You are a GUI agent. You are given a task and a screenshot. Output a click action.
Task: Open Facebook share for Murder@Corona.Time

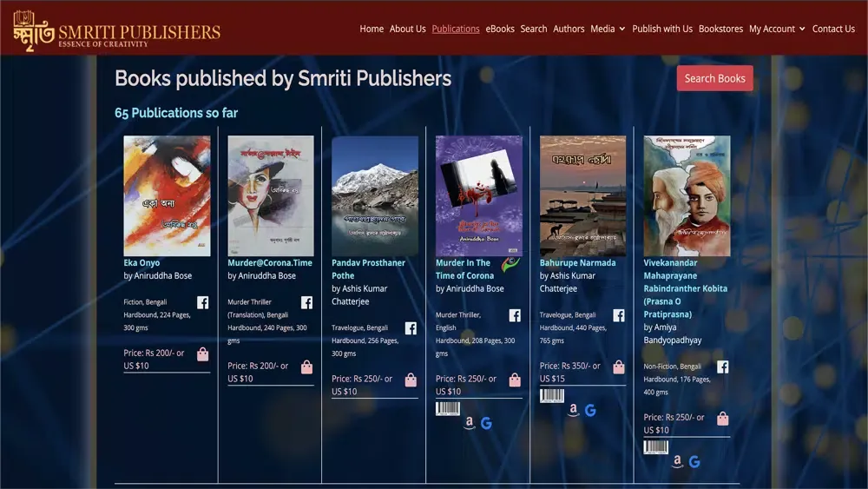306,302
